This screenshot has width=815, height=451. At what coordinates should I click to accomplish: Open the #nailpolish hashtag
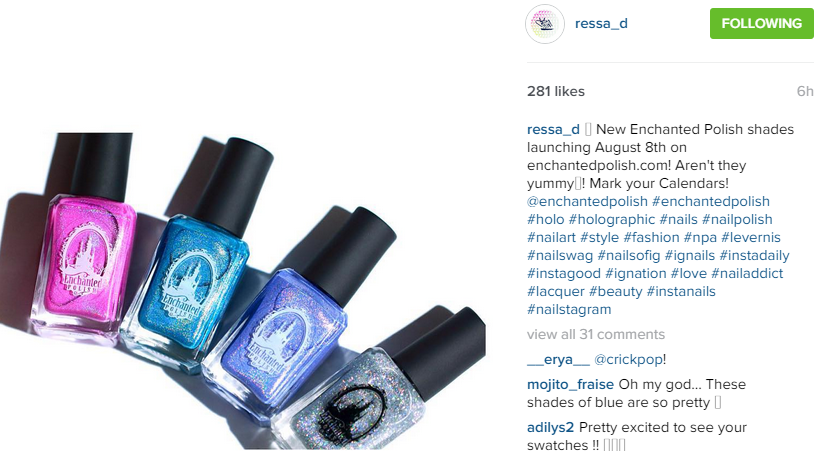(x=737, y=219)
